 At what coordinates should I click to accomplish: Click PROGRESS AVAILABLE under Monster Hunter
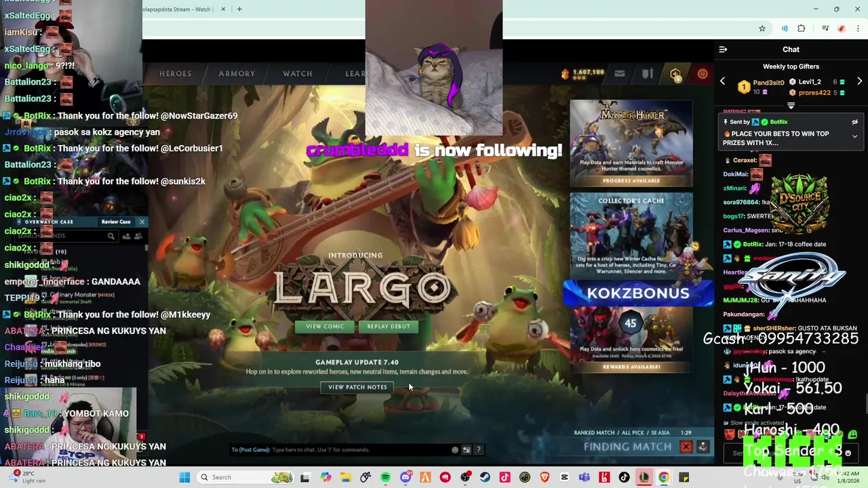(x=631, y=181)
